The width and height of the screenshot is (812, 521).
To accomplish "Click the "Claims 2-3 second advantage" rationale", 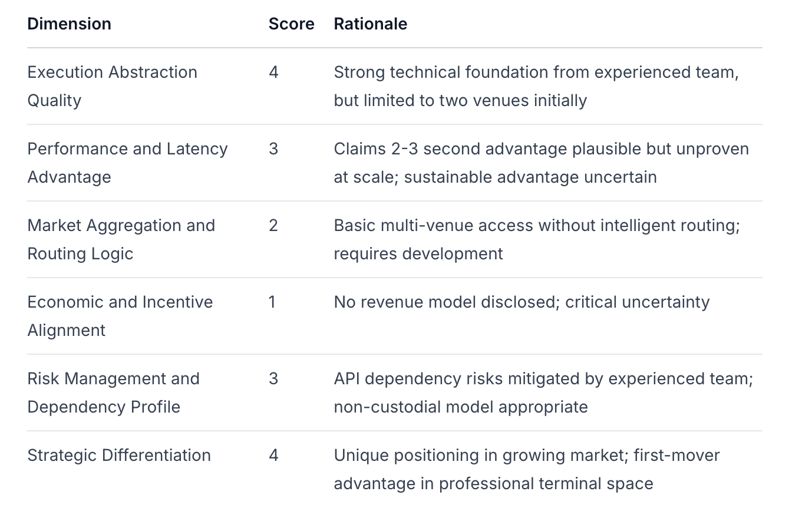I will (541, 163).
